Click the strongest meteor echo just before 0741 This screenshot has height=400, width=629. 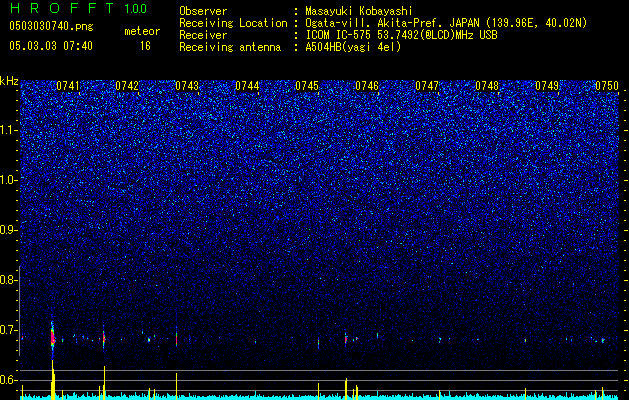pyautogui.click(x=53, y=336)
